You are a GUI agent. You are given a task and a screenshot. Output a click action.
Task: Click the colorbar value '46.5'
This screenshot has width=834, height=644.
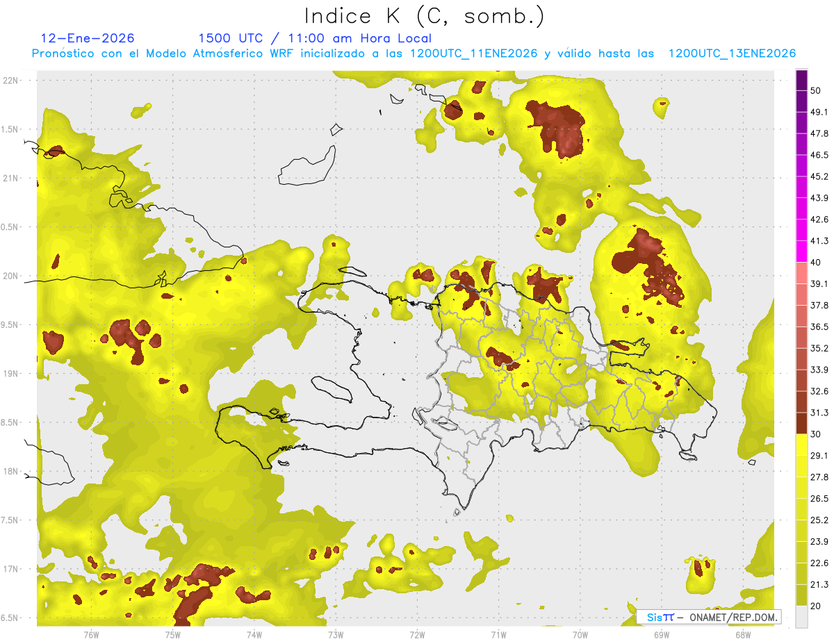pos(819,155)
